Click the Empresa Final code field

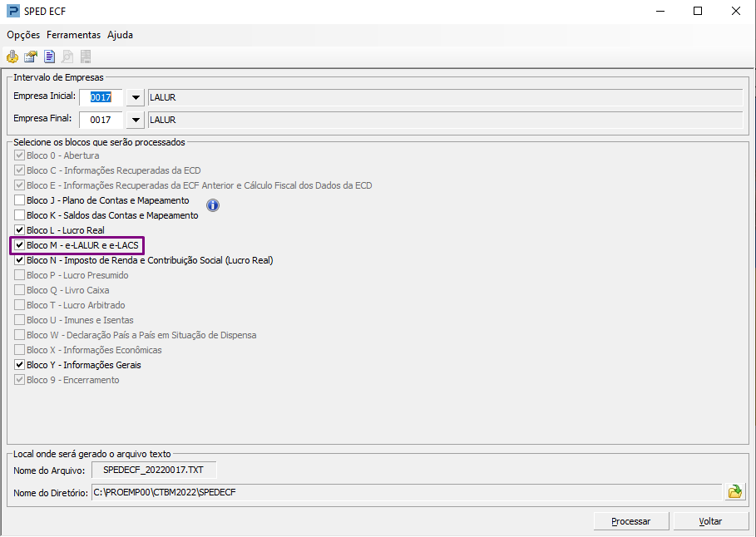click(101, 120)
